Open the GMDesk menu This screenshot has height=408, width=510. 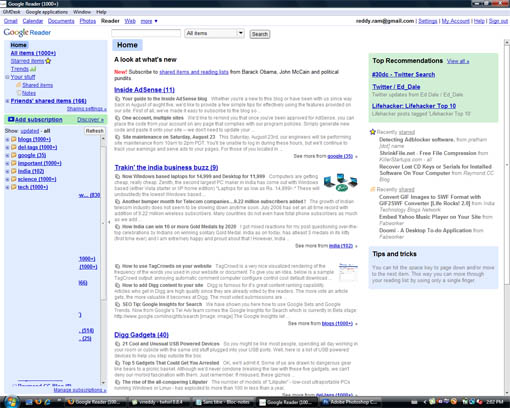[11, 12]
